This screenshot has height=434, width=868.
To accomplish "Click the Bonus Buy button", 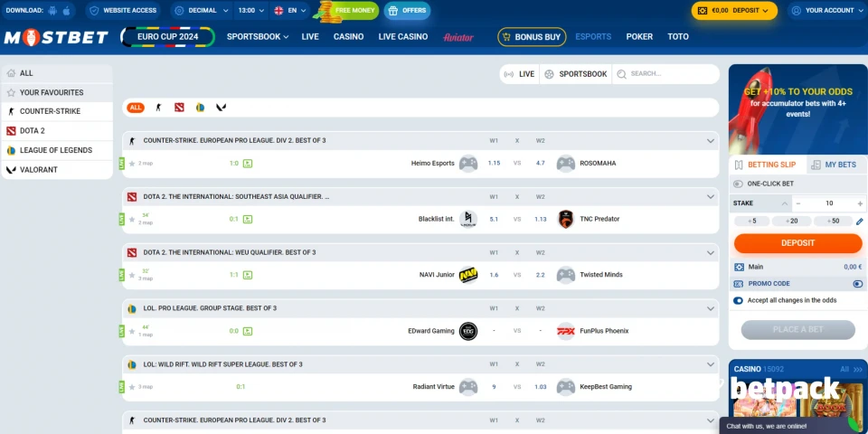I will tap(531, 37).
